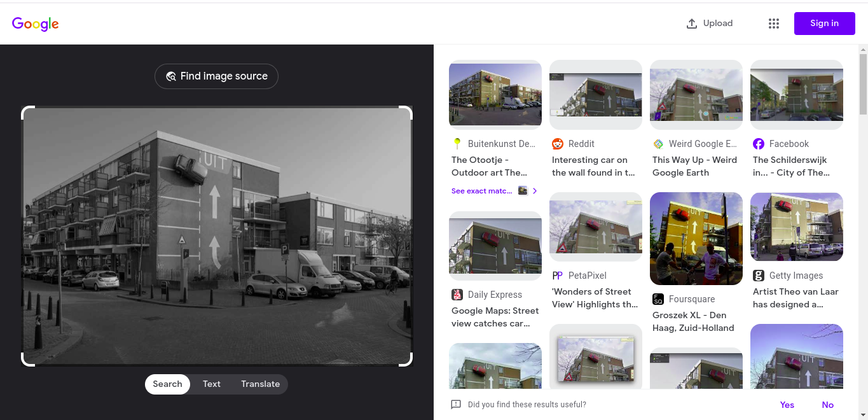This screenshot has height=420, width=868.
Task: Answer Yes to results useful
Action: point(787,405)
